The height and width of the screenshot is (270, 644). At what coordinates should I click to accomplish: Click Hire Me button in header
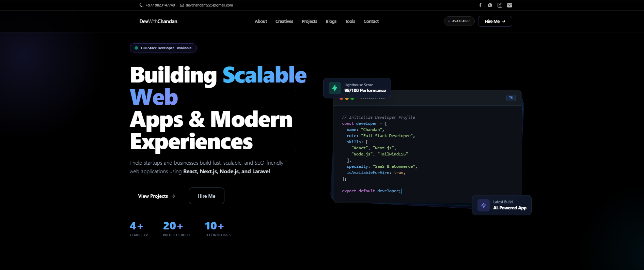(495, 21)
